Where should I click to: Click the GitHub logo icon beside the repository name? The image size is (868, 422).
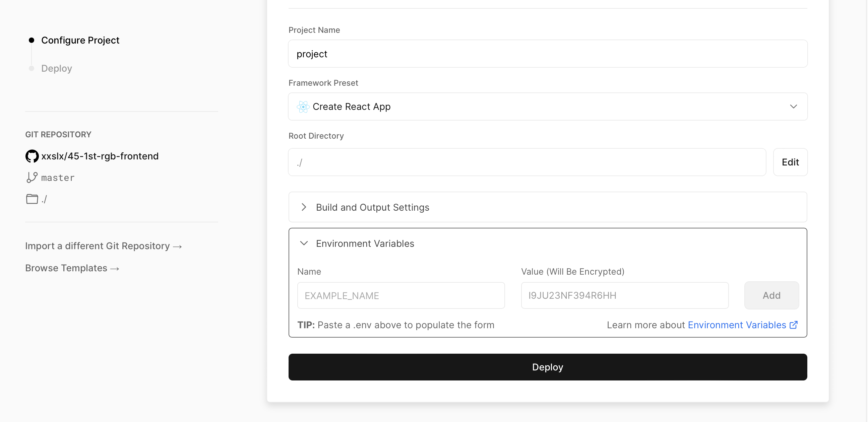[x=32, y=156]
